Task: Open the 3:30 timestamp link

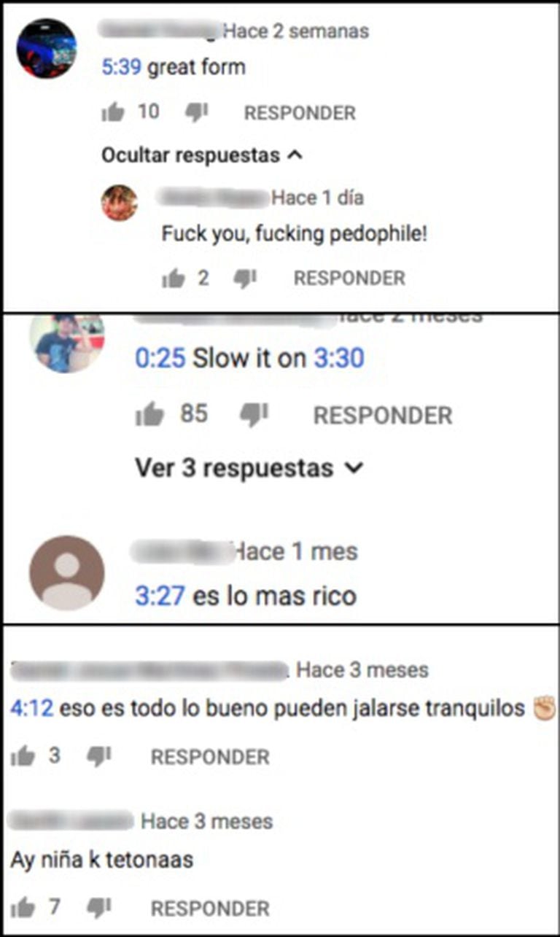Action: pos(338,358)
